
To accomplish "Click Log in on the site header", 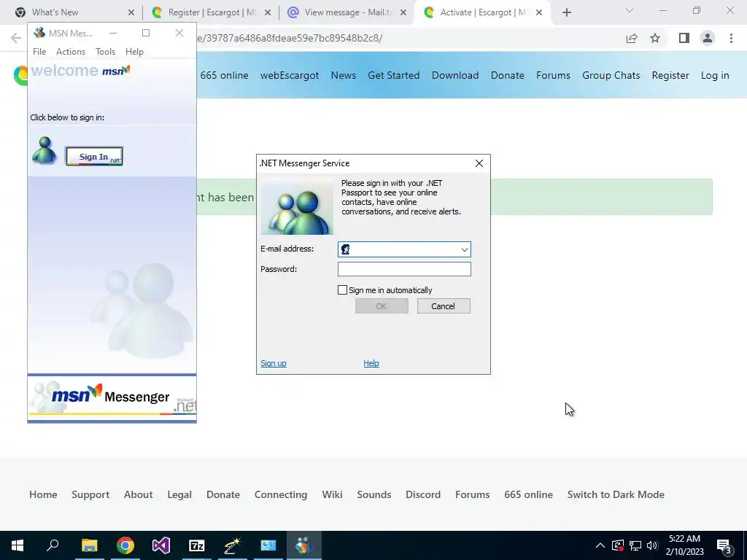I will click(715, 75).
